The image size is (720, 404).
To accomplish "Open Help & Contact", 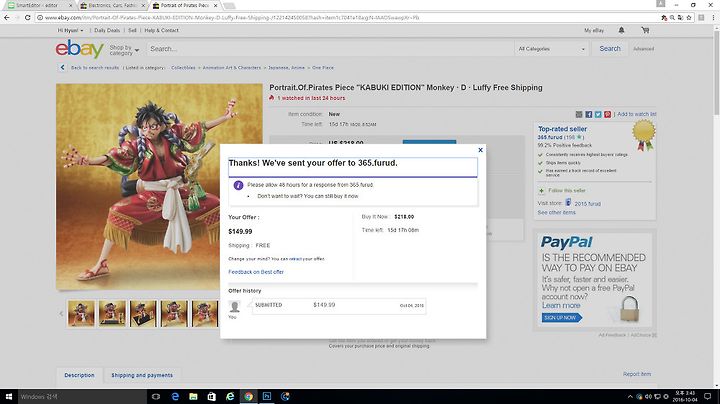I will point(161,30).
